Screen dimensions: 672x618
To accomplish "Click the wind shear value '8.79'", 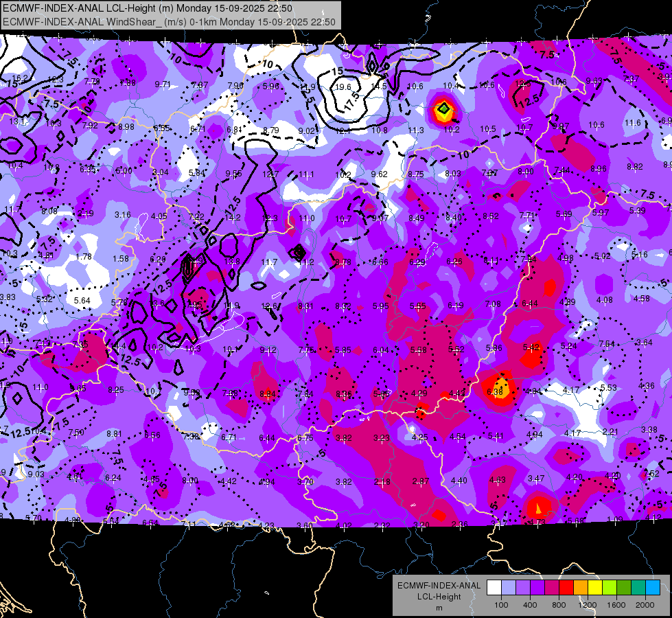I will point(271,130).
